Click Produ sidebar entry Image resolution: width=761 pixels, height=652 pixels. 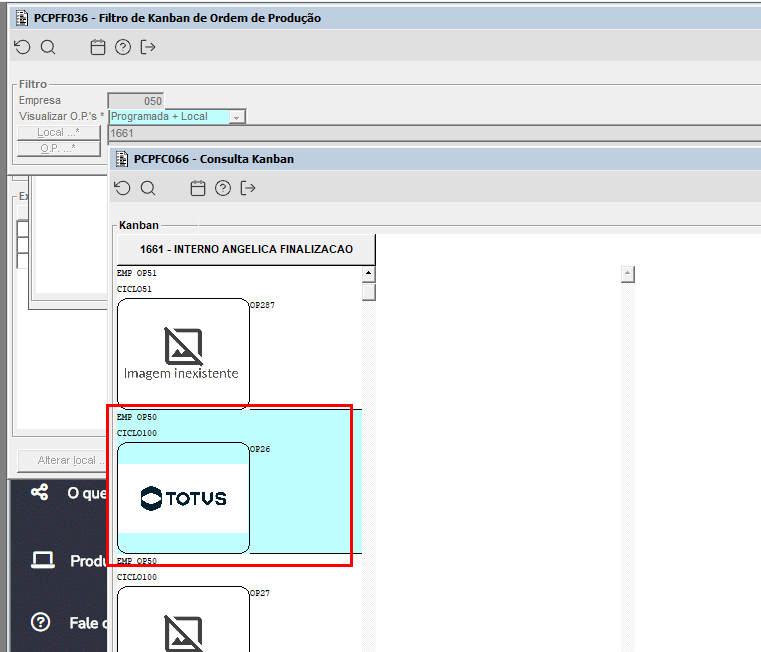88,561
